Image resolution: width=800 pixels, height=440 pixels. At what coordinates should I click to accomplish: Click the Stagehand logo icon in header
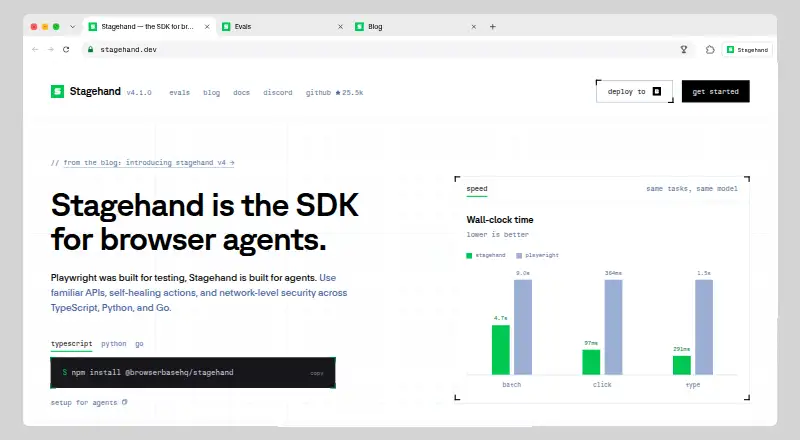57,91
